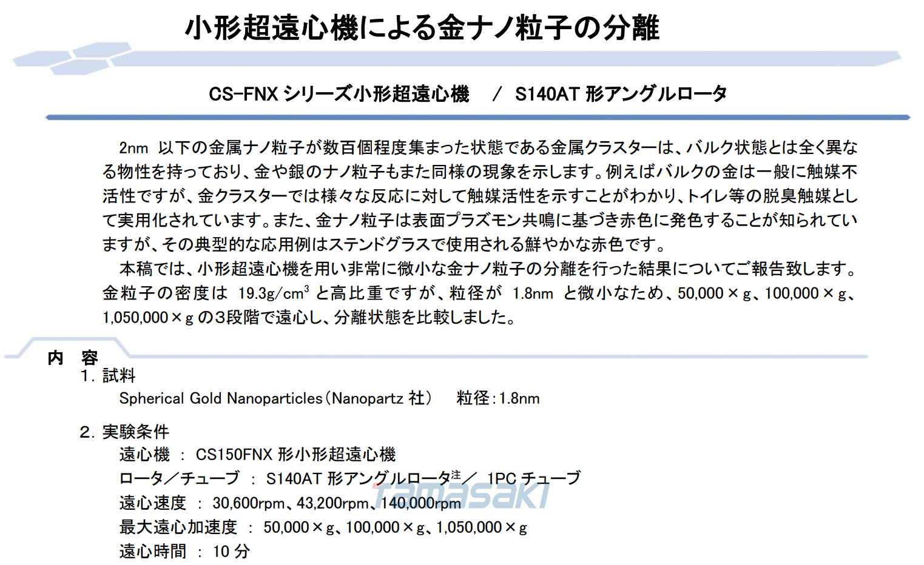
Task: Click the text '粒径:1.8nm'
Action: click(x=498, y=398)
